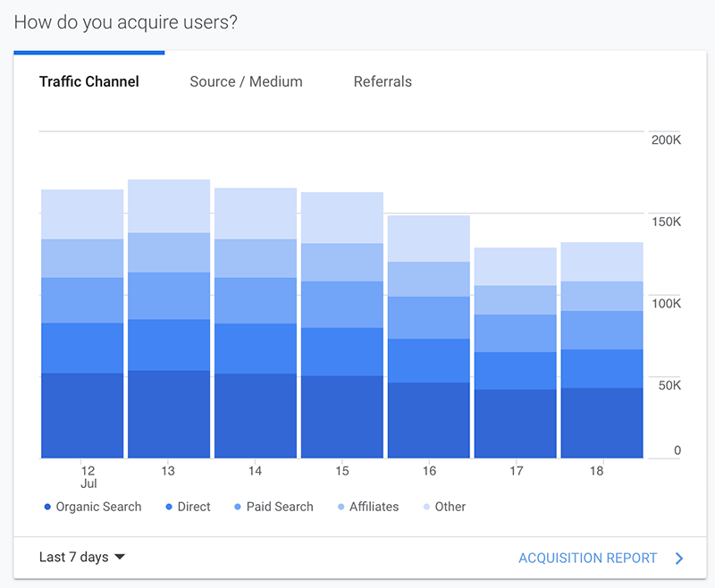This screenshot has width=715, height=588.
Task: Select the Other segment of the July 13 bar
Action: tap(169, 206)
